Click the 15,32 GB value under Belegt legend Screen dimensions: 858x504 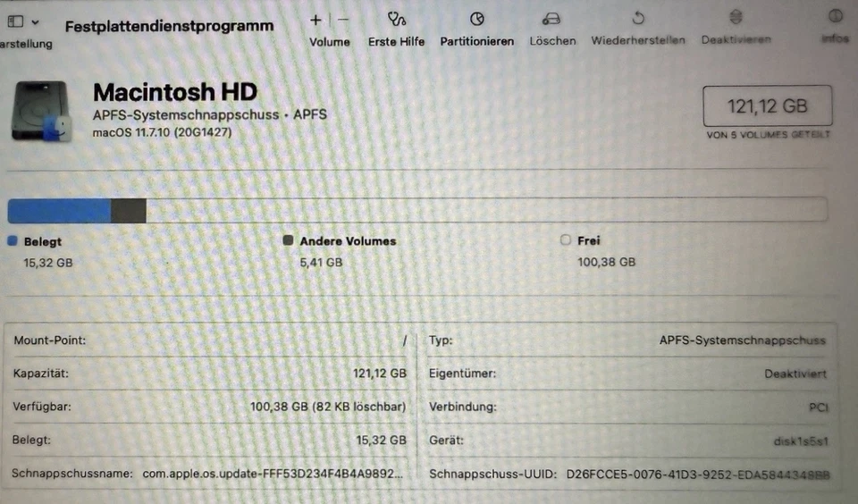coord(48,263)
